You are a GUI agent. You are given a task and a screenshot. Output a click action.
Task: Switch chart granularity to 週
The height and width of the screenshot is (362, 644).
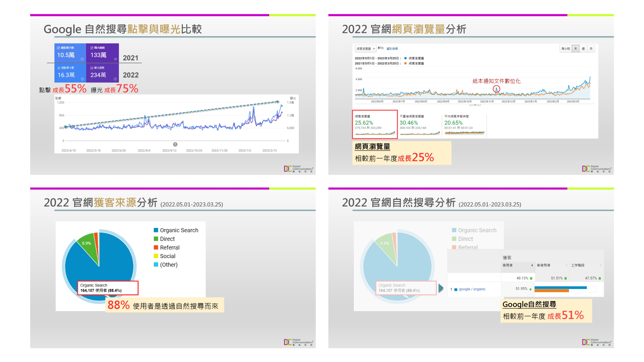coord(583,49)
